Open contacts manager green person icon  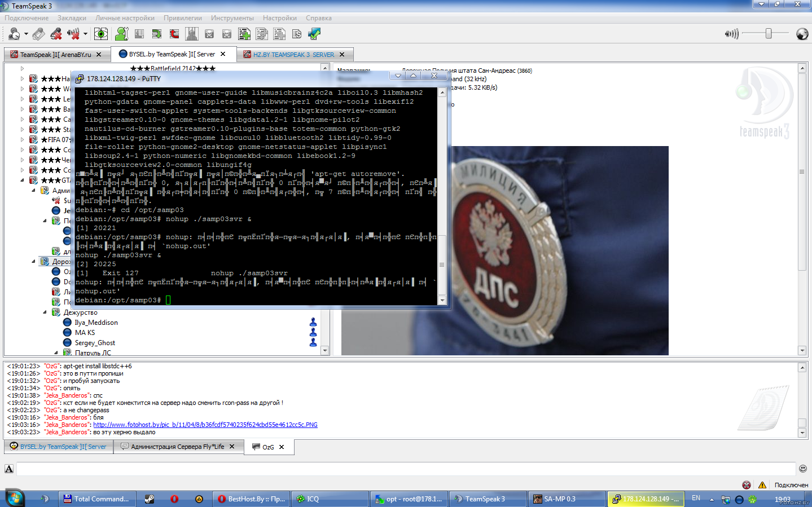(121, 34)
